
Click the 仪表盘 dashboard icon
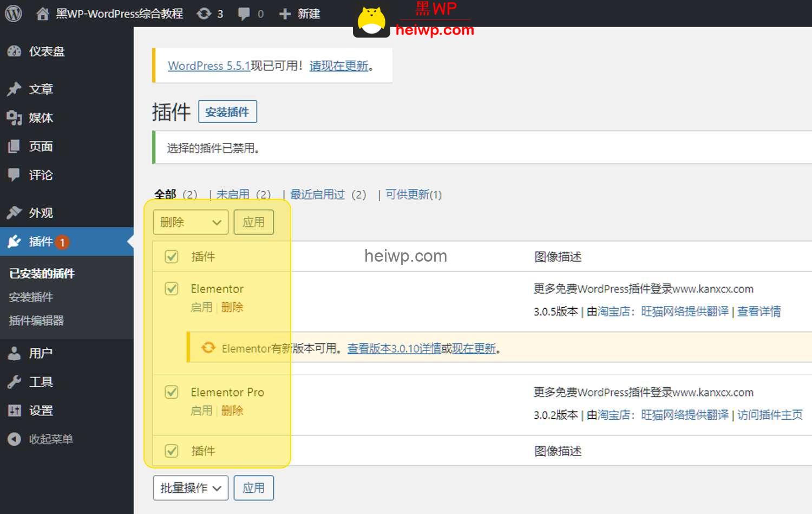[14, 51]
